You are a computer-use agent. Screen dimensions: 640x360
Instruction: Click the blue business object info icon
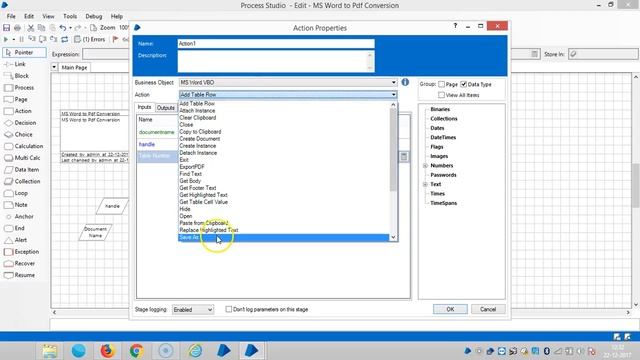click(x=405, y=82)
